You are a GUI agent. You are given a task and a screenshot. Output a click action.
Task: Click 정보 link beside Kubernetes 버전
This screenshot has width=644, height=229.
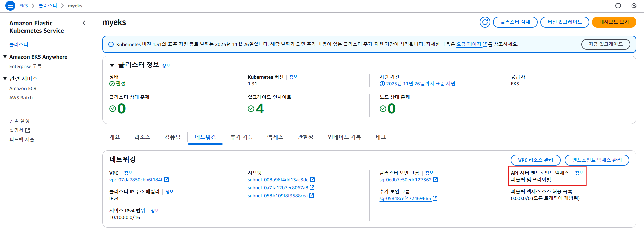(x=293, y=77)
